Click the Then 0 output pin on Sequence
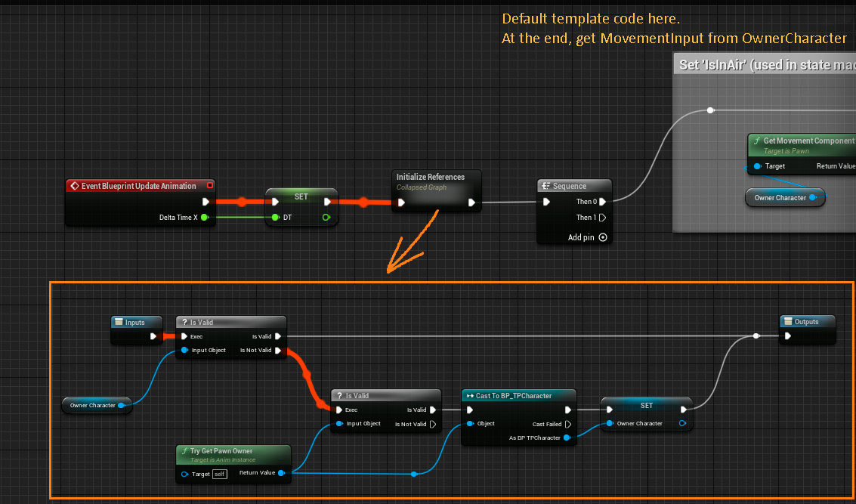856x504 pixels. [603, 202]
